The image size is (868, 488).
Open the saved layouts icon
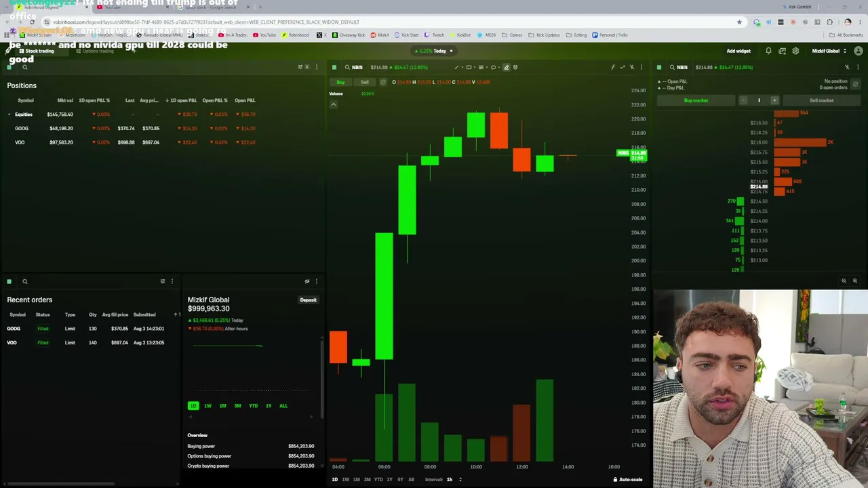[782, 51]
